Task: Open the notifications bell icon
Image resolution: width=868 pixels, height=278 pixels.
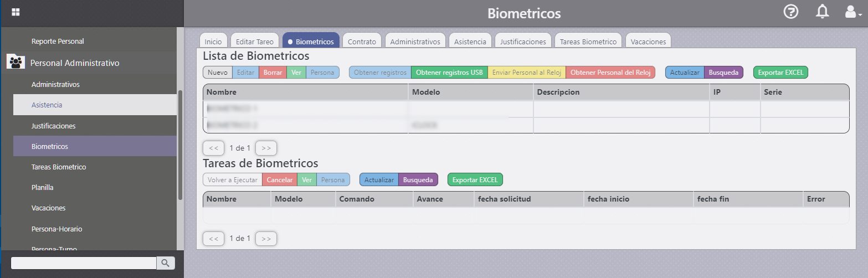Action: coord(823,12)
